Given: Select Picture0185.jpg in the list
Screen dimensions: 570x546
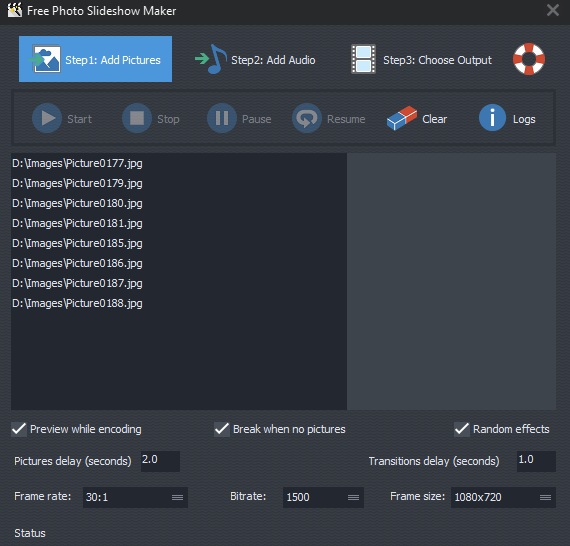Looking at the screenshot, I should (x=178, y=243).
